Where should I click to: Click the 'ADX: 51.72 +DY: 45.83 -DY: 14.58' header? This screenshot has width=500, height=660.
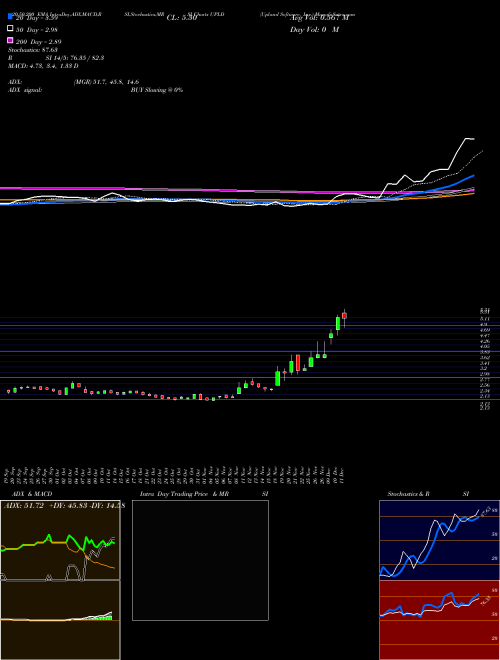tap(64, 506)
